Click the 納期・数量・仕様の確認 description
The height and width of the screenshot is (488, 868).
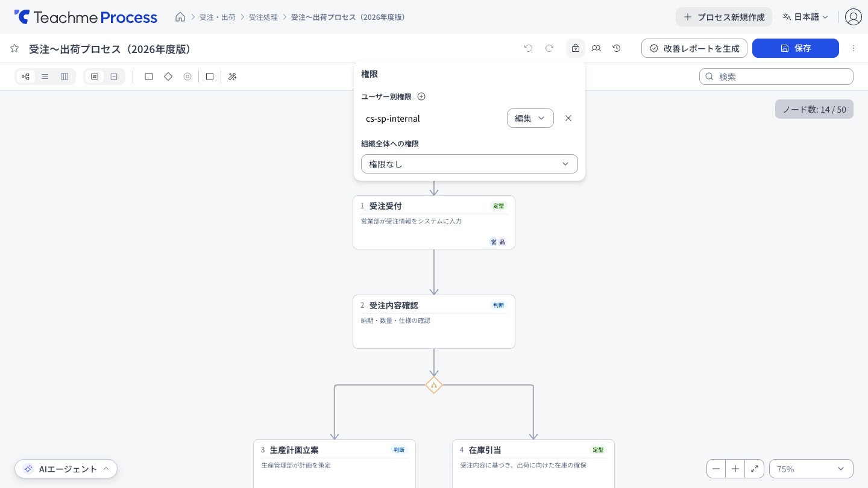coord(395,321)
